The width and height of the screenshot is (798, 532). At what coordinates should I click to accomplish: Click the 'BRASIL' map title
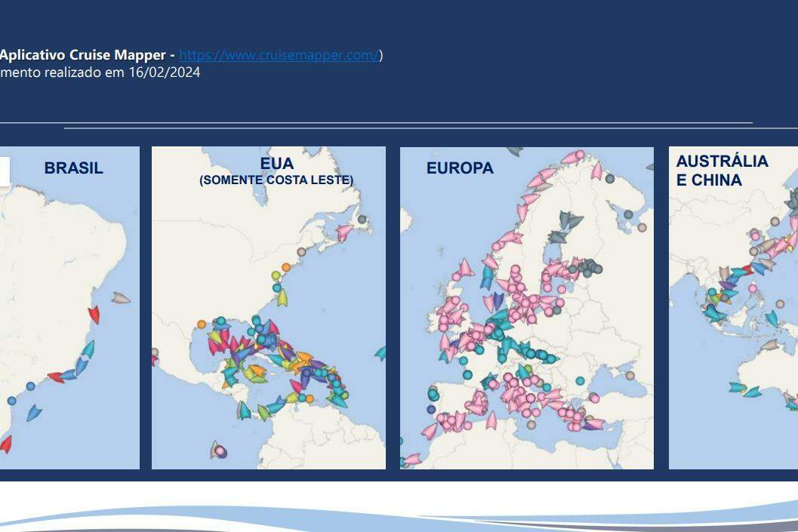74,168
